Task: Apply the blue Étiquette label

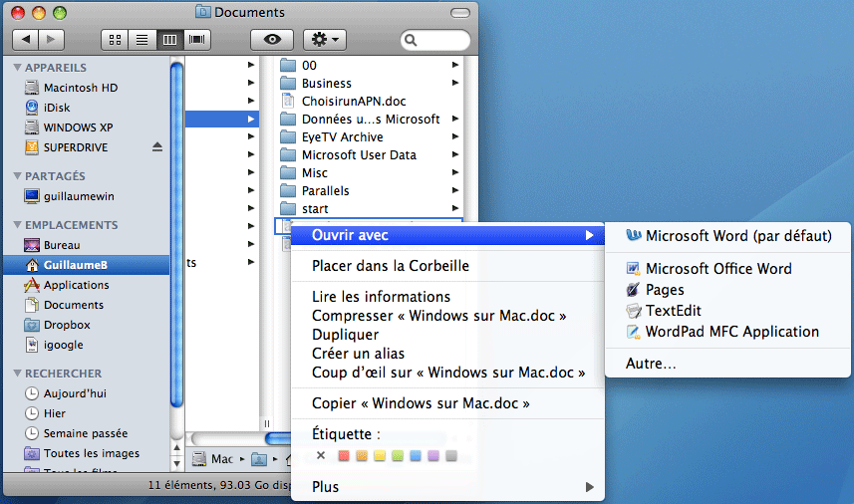Action: tap(415, 455)
